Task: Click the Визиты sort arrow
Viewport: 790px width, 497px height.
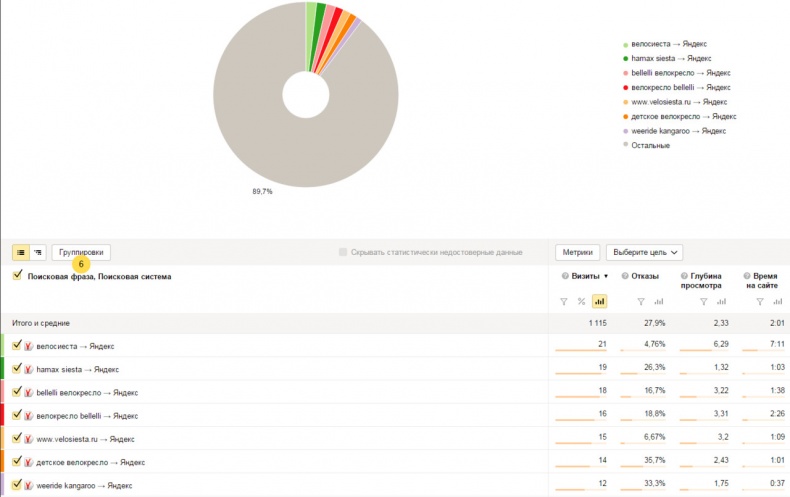Action: click(606, 276)
